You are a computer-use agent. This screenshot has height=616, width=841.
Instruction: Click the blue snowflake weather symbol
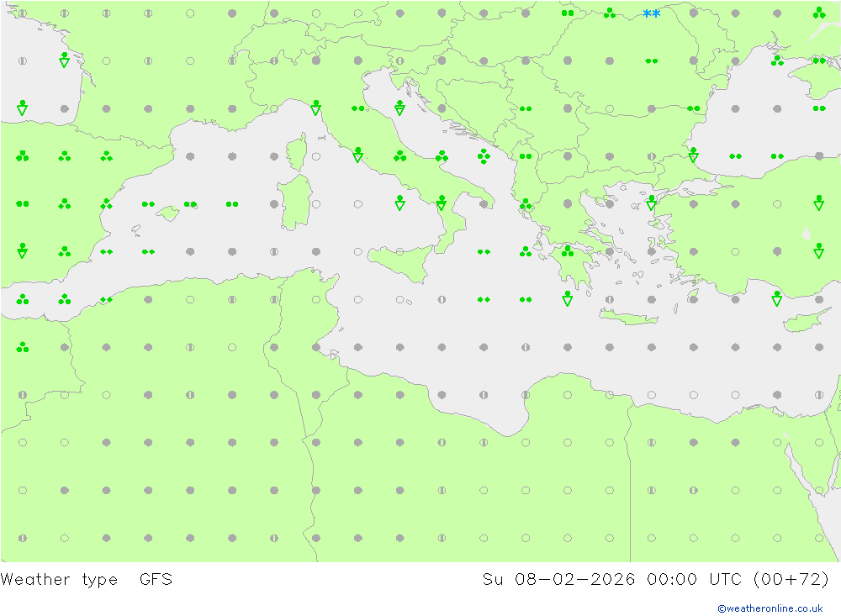coord(651,14)
